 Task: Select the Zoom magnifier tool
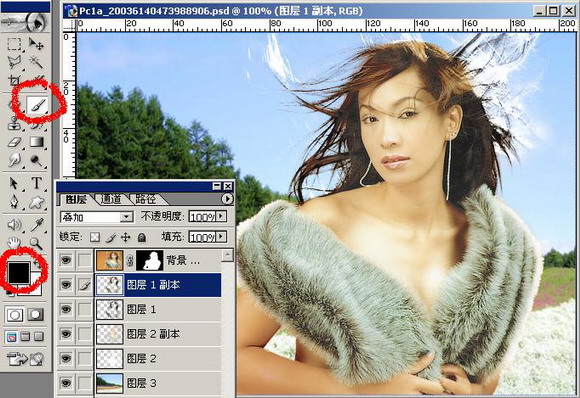click(x=36, y=243)
